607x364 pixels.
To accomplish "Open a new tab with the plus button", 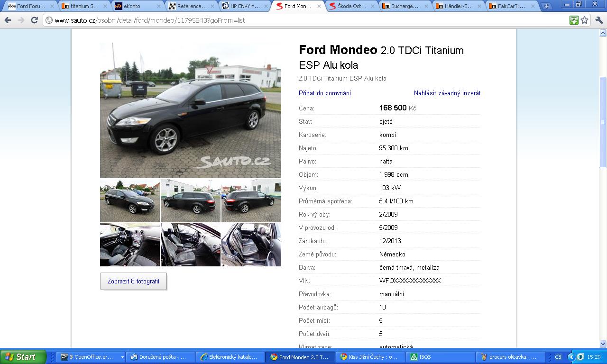I will click(547, 6).
